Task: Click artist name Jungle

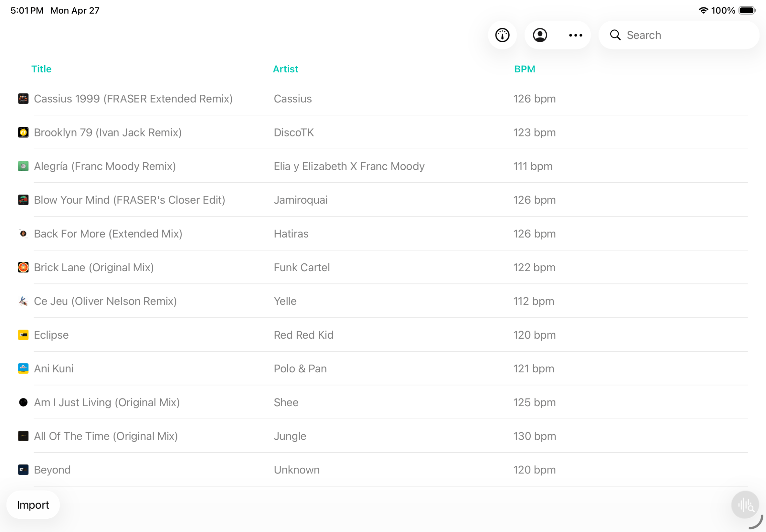Action: coord(290,436)
